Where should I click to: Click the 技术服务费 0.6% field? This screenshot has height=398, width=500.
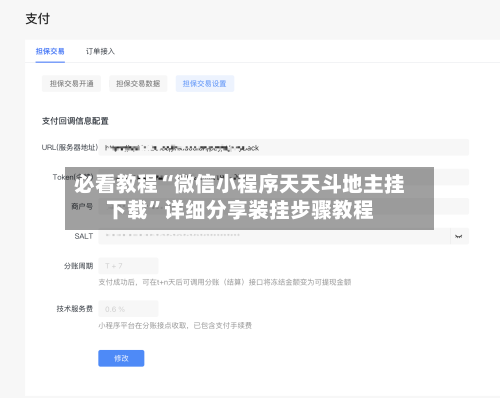coord(128,309)
